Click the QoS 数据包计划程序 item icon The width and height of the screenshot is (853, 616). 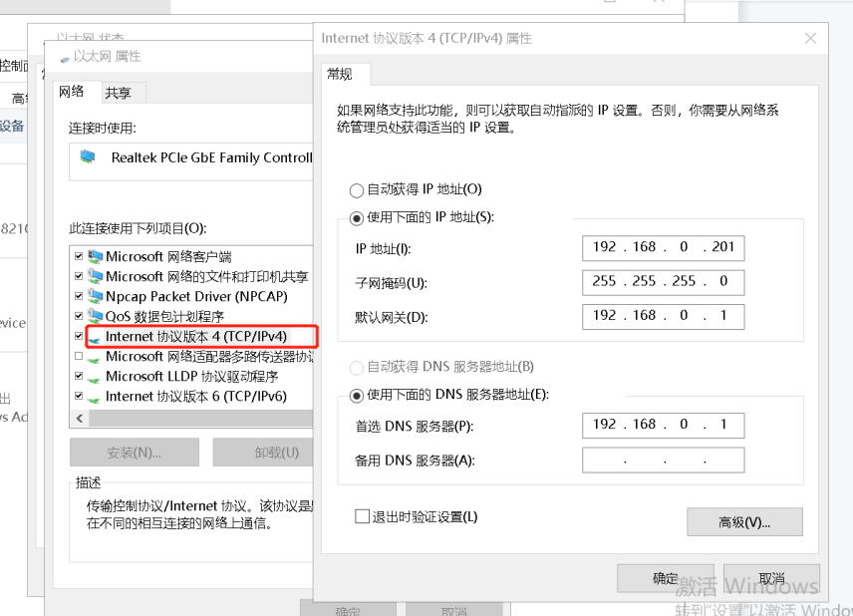click(x=95, y=317)
